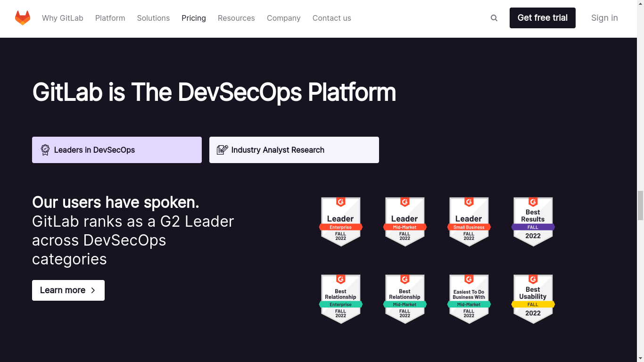The height and width of the screenshot is (362, 644).
Task: Open the Best Usability Fall 2022 badge
Action: 533,299
